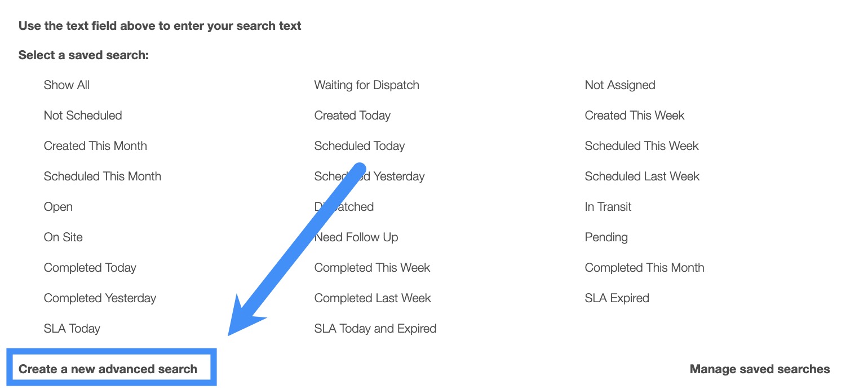Open Scheduled This Week search

point(641,146)
